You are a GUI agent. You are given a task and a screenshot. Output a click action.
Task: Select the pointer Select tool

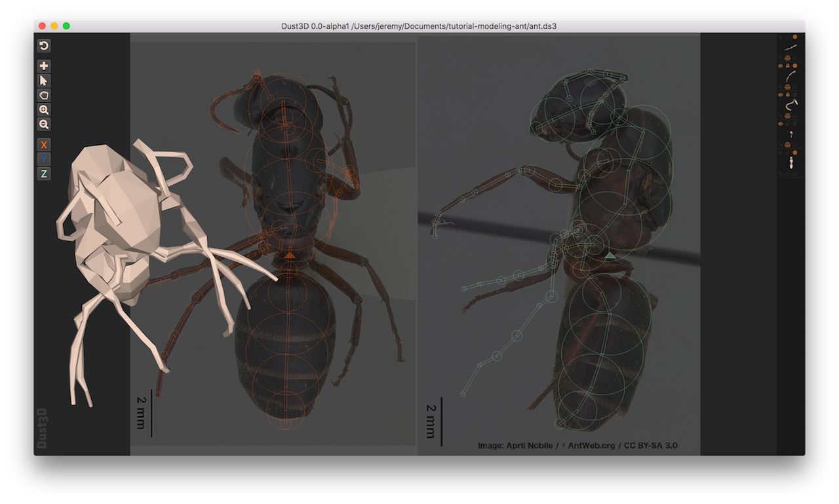coord(43,81)
